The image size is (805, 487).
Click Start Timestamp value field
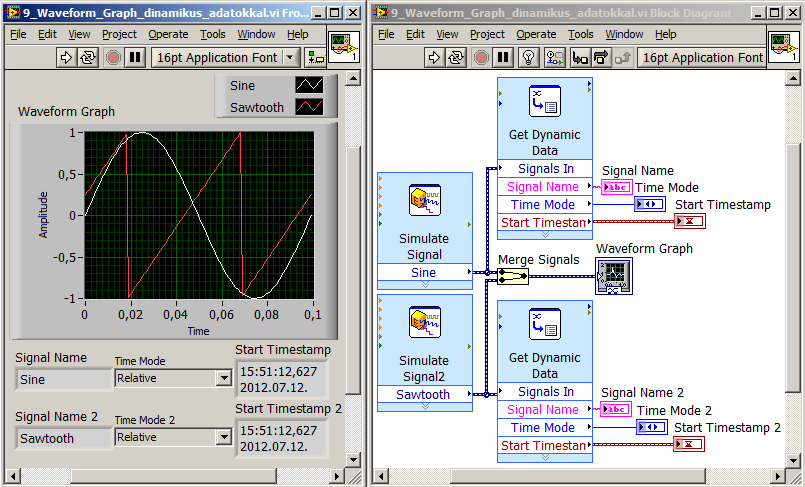point(282,379)
